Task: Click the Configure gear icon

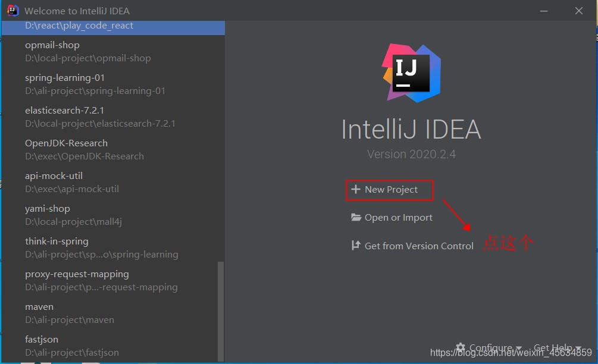Action: coord(461,347)
